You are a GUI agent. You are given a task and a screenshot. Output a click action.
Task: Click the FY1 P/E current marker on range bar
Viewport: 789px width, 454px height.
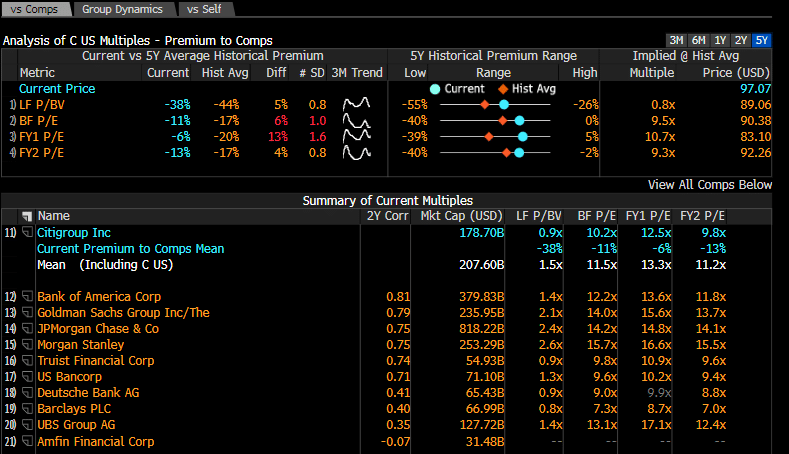pyautogui.click(x=522, y=136)
